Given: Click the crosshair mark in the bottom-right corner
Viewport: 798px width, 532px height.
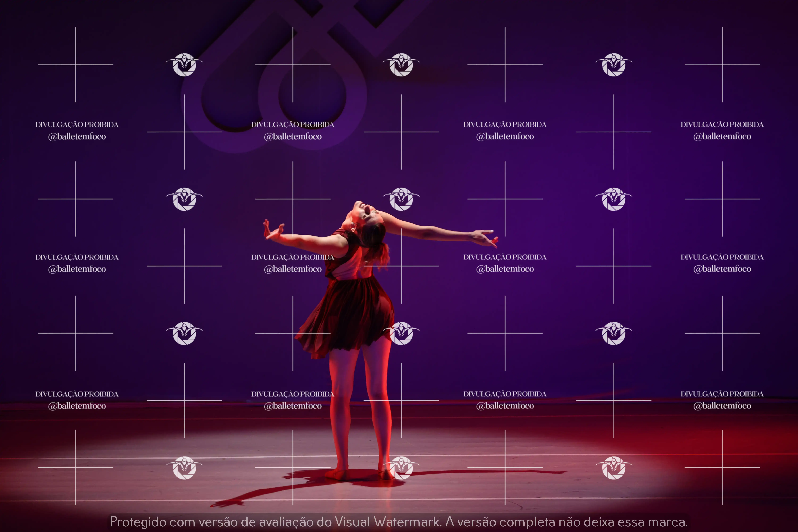Looking at the screenshot, I should coord(722,467).
